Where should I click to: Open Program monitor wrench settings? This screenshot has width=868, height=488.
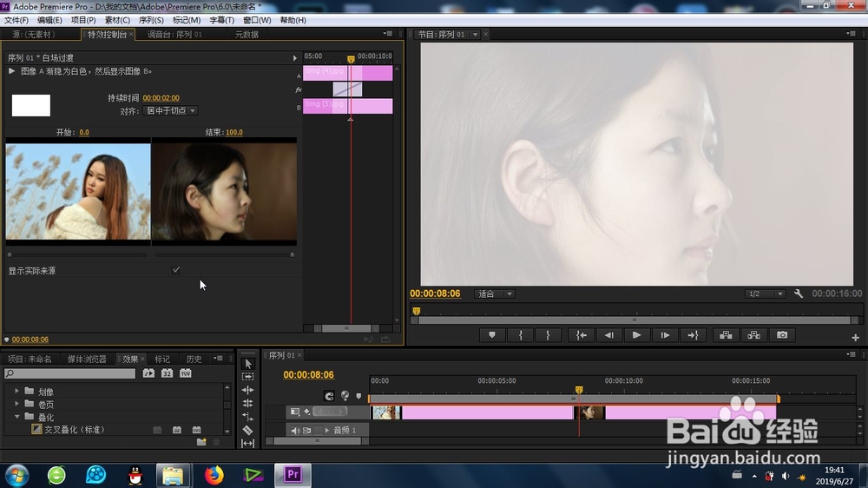799,293
